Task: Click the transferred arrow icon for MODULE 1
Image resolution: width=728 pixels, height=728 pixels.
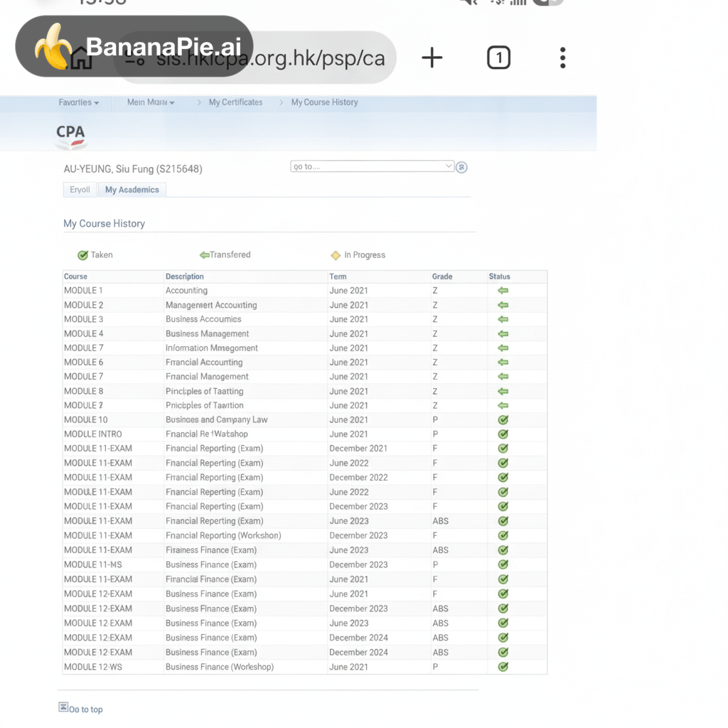Action: (x=503, y=291)
